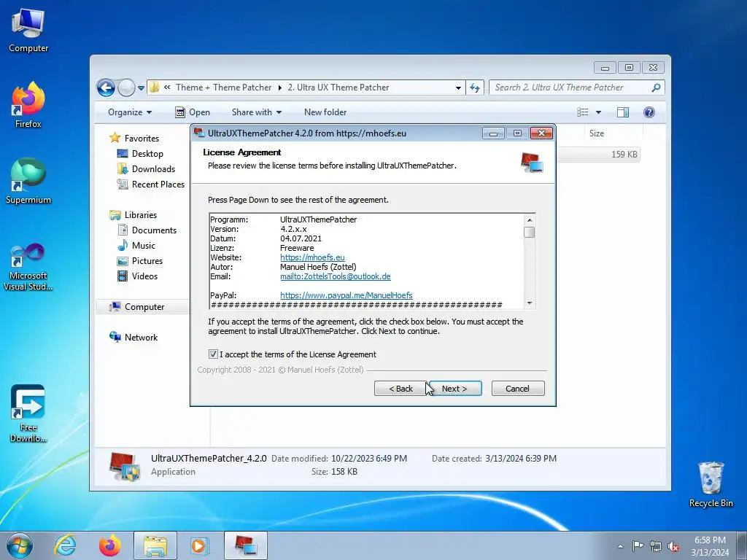Click the installer title bar icon
This screenshot has width=747, height=560.
198,133
